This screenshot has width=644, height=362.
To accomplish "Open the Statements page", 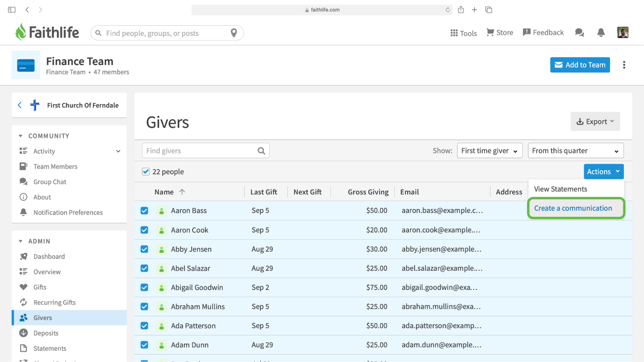I will point(50,348).
